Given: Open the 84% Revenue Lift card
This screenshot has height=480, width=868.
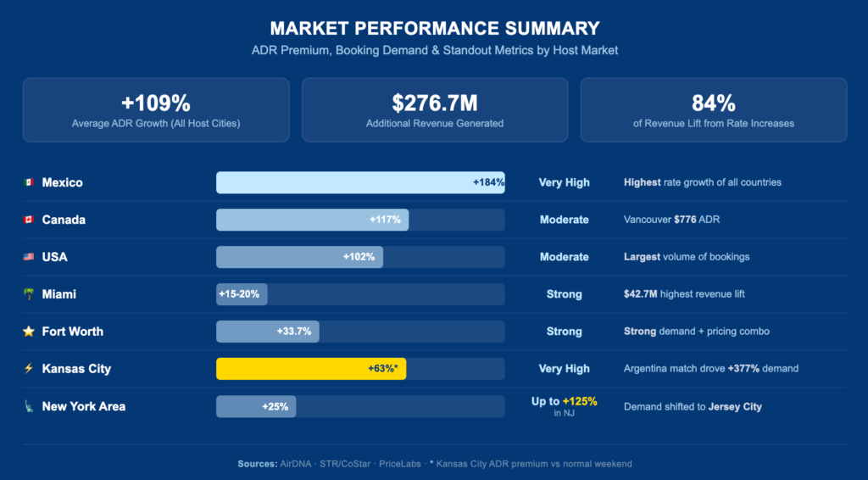Looking at the screenshot, I should coord(714,110).
